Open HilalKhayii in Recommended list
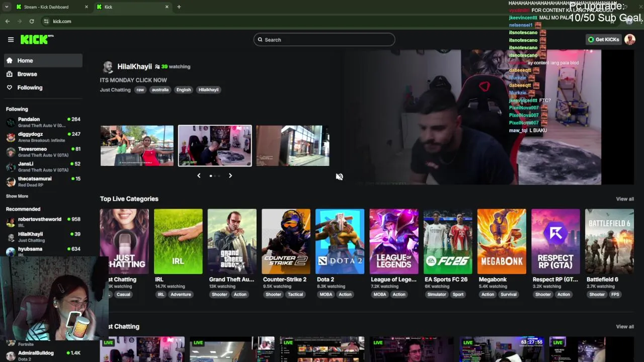644x362 pixels. pos(43,237)
